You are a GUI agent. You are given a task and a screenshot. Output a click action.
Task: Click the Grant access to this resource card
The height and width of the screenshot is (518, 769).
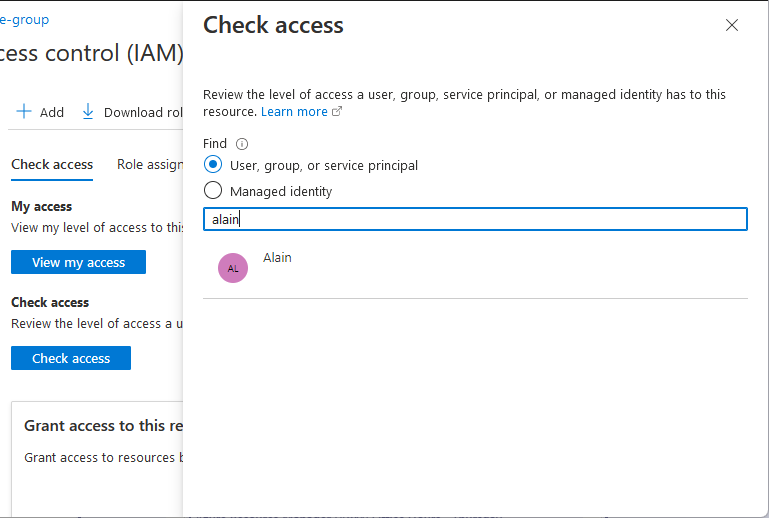[97, 459]
